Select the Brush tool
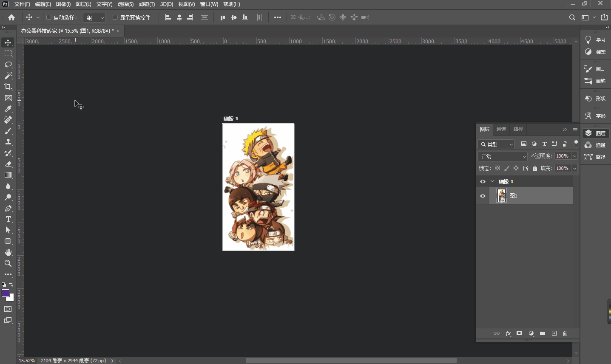This screenshot has height=364, width=611. pyautogui.click(x=8, y=131)
